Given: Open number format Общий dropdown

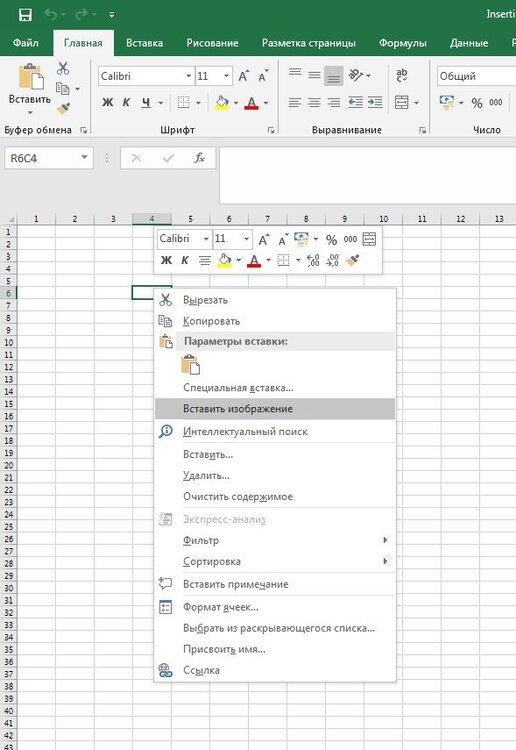Looking at the screenshot, I should coord(476,76).
